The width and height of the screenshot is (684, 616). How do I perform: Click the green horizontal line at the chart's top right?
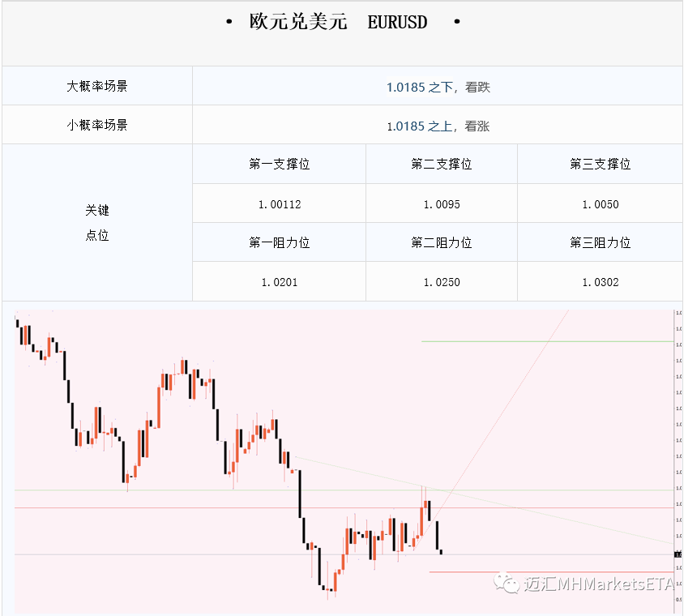coord(548,341)
